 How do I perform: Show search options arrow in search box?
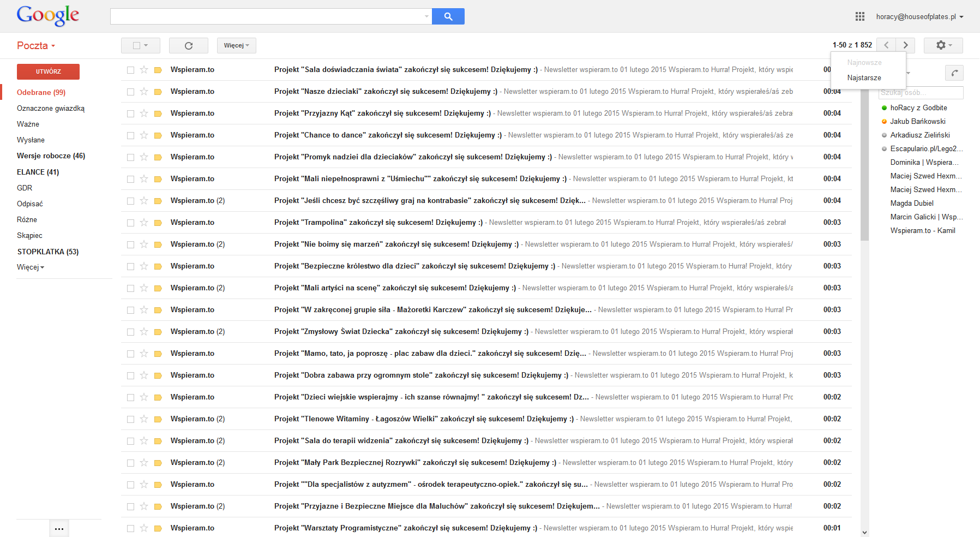pos(426,16)
